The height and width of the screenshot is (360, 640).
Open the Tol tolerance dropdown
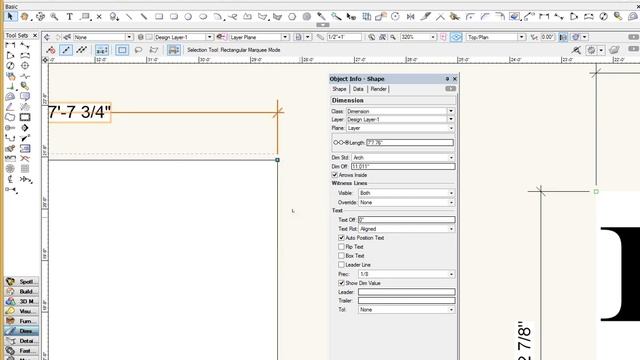tap(407, 310)
